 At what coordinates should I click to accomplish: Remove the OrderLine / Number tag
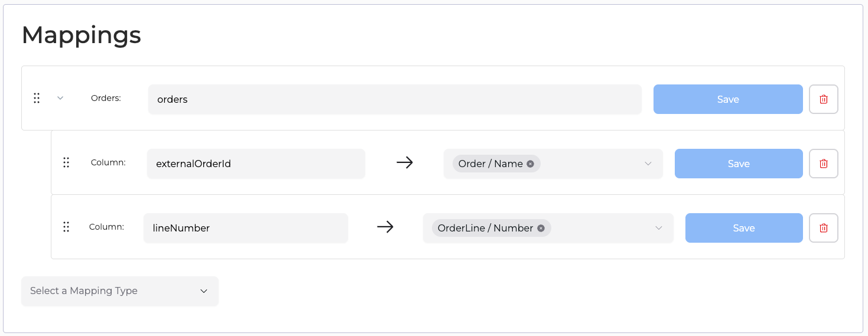[541, 228]
